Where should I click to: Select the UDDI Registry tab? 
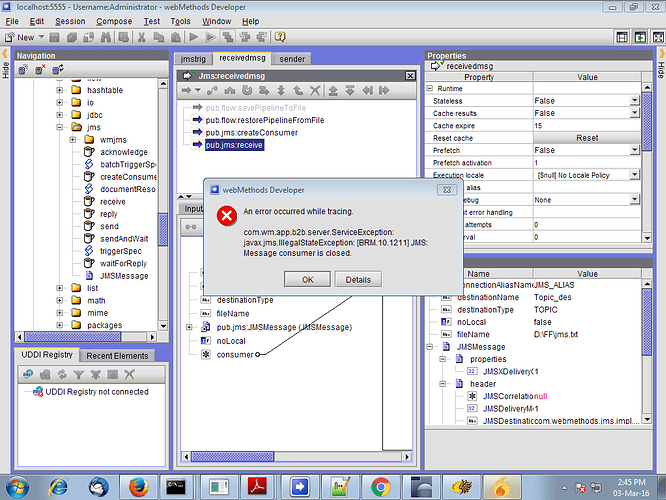(x=47, y=355)
